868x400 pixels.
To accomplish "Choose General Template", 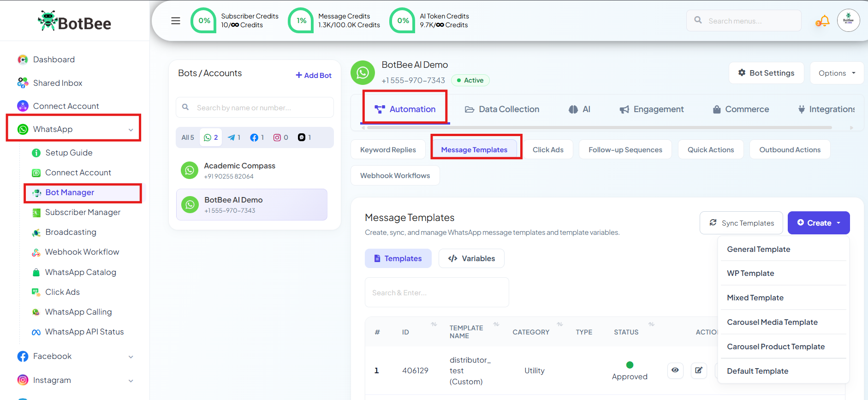I will tap(784, 249).
